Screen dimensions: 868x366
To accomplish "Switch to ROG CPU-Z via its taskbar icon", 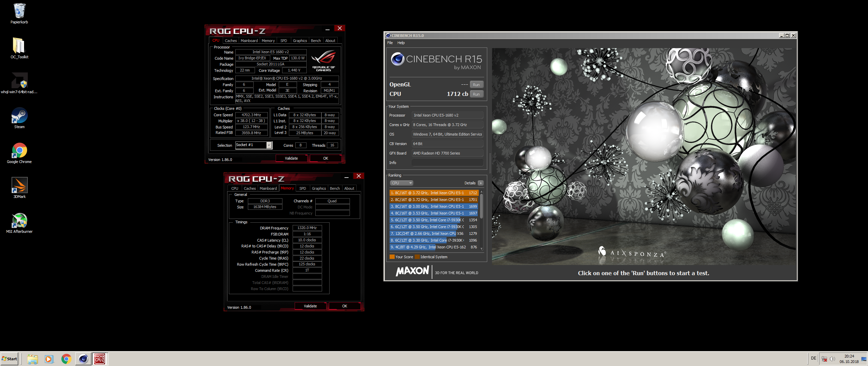I will coord(100,359).
